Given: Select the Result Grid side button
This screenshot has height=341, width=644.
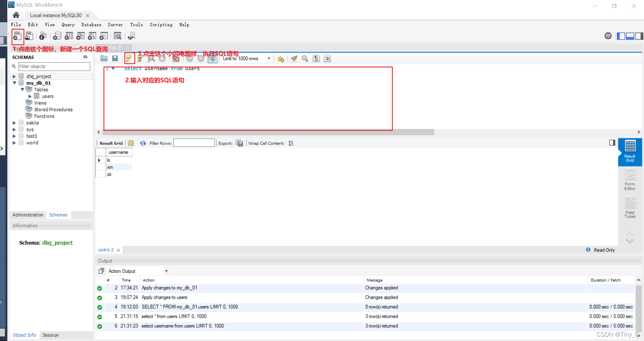Looking at the screenshot, I should point(630,152).
